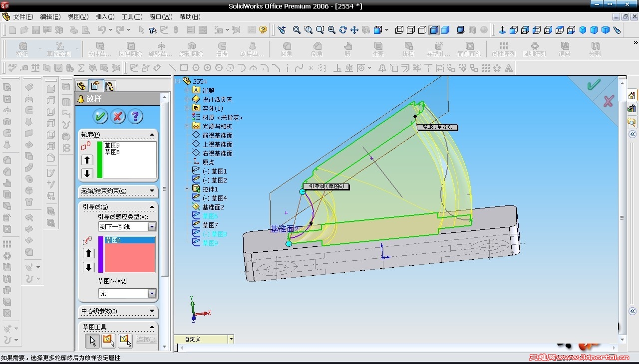Image resolution: width=639 pixels, height=364 pixels.
Task: Select the Pan view tool
Action: (x=354, y=30)
